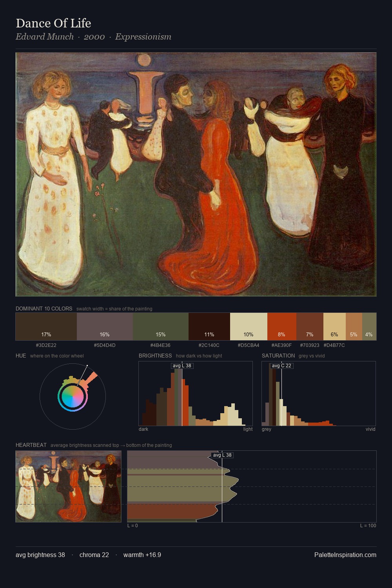
Task: Click the hex code label '#D4B77C'
Action: 334,345
